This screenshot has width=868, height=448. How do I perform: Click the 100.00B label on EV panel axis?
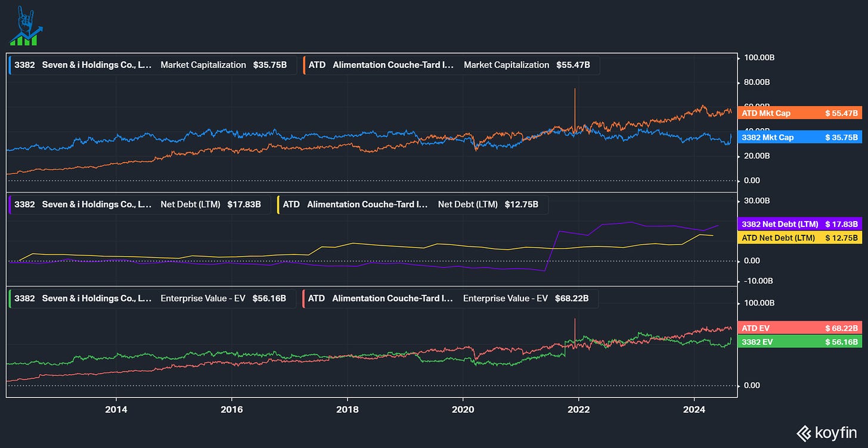tap(759, 303)
